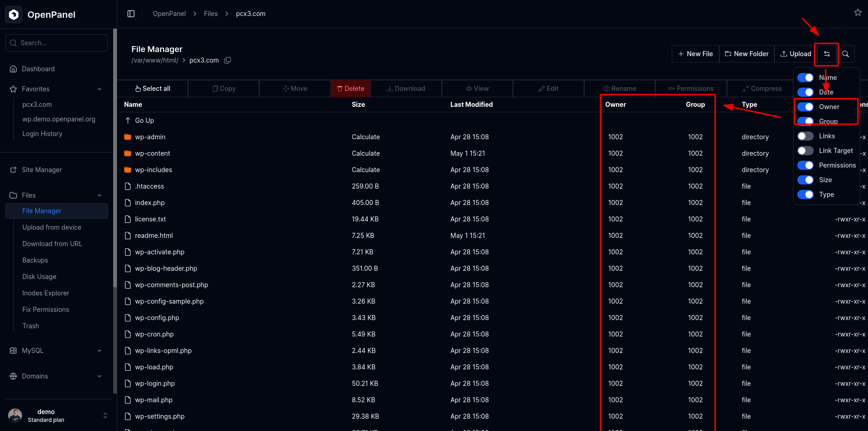Click the New File button
This screenshot has height=431, width=868.
coord(695,54)
